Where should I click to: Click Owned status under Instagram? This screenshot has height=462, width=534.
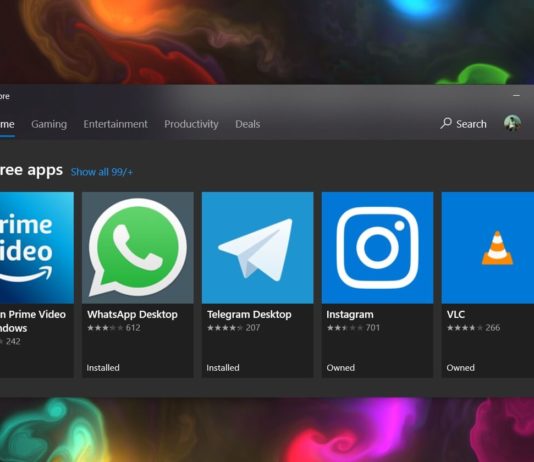coord(341,368)
